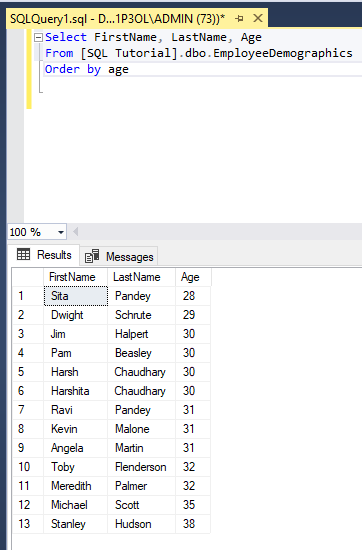Screen dimensions: 362x550
Task: Select the cell 'Toby'
Action: tap(75, 467)
